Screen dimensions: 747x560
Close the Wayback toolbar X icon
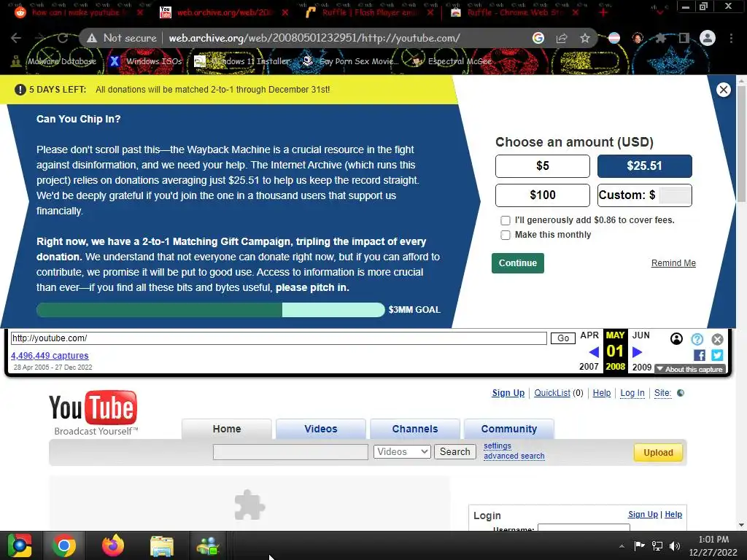(718, 339)
